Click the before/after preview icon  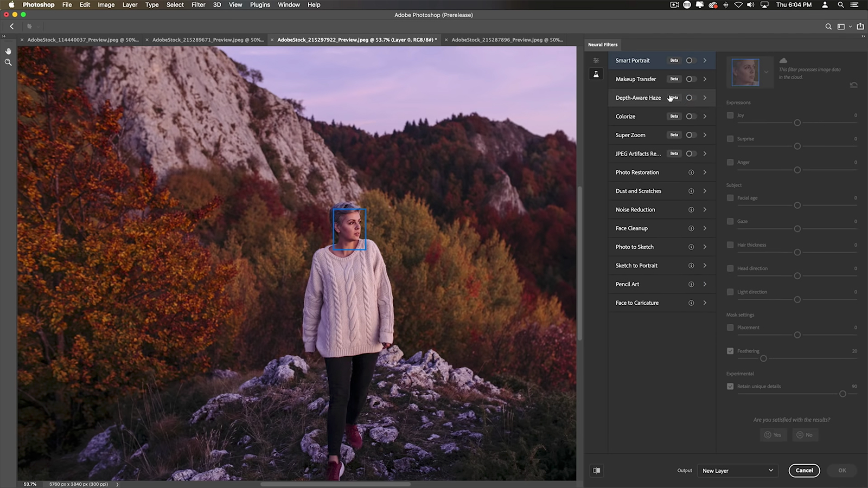(597, 471)
